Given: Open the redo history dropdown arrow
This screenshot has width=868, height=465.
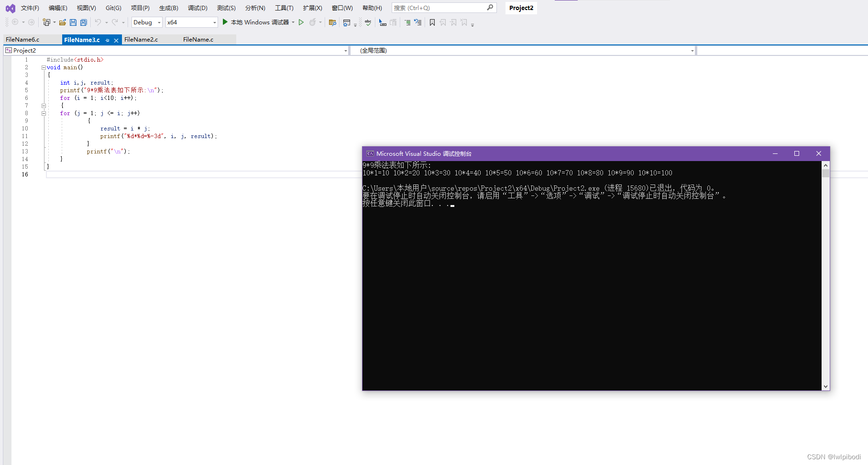Looking at the screenshot, I should pyautogui.click(x=123, y=22).
